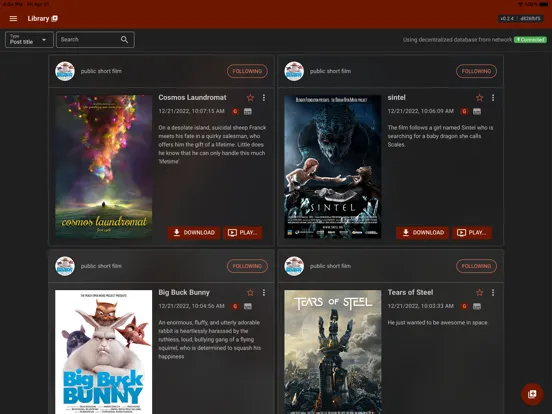552x414 pixels.
Task: Click the add-to-library icon beside Library title
Action: click(x=55, y=19)
